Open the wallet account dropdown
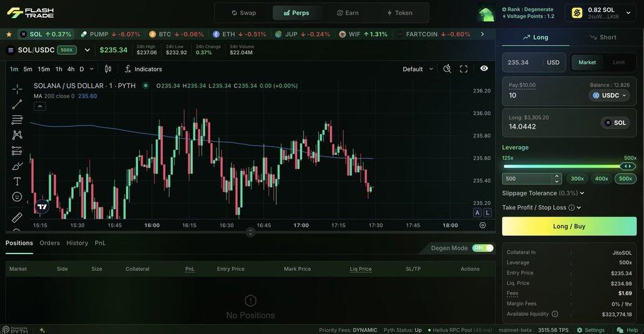Image resolution: width=644 pixels, height=334 pixels. click(628, 12)
